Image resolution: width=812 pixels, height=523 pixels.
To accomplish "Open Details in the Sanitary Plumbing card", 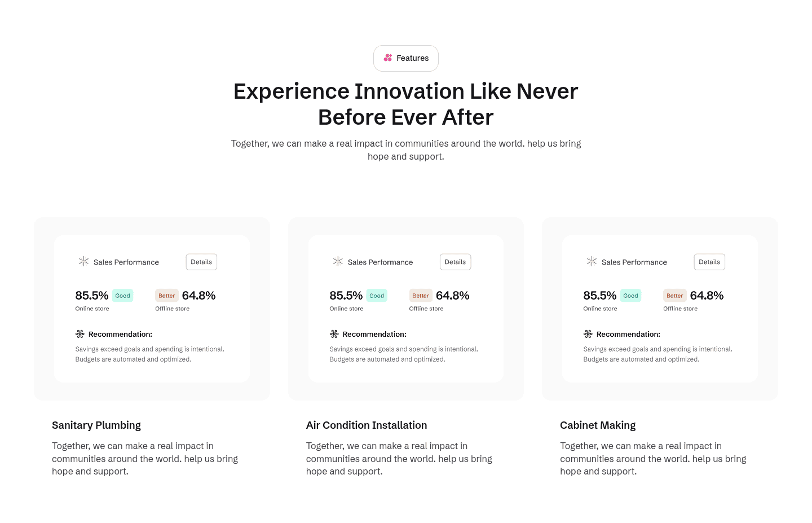I will (x=201, y=262).
